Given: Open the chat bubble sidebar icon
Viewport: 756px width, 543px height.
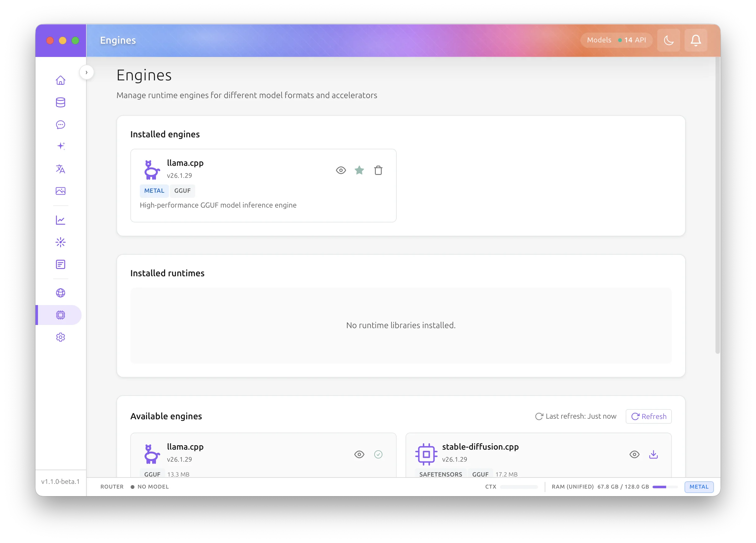Looking at the screenshot, I should tap(60, 125).
